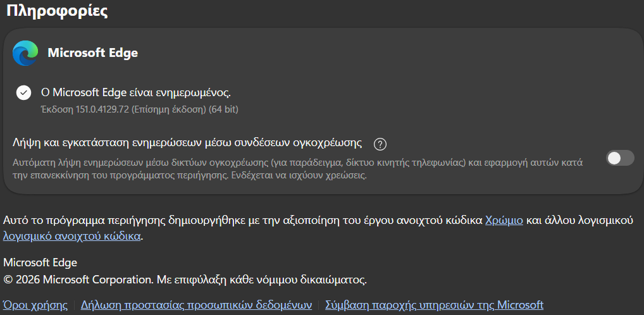Click the Microsoft Edge card title
644x315 pixels.
pyautogui.click(x=93, y=53)
